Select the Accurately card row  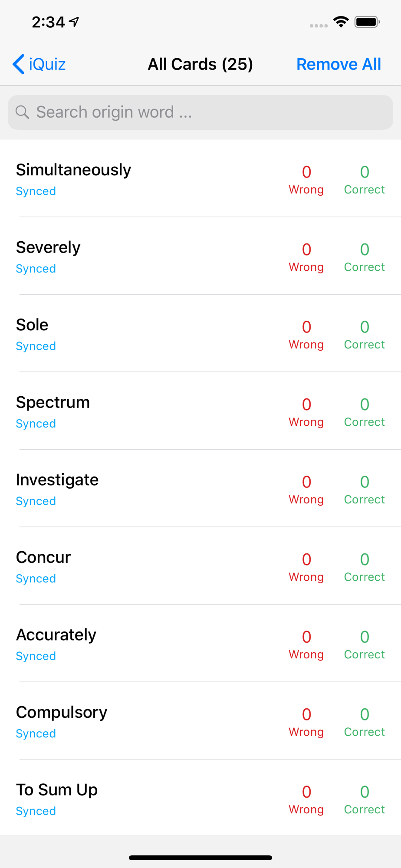coord(200,643)
